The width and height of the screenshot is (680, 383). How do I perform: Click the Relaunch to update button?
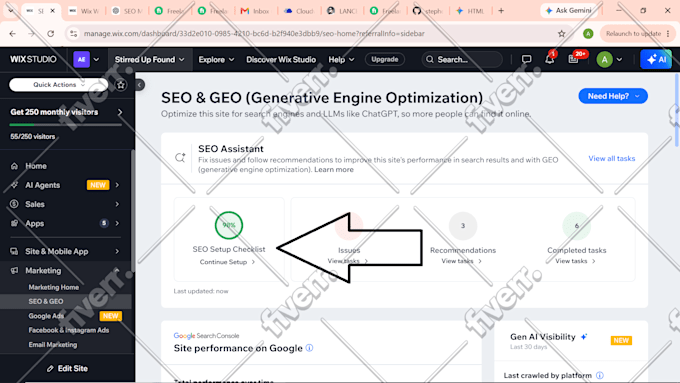(637, 33)
